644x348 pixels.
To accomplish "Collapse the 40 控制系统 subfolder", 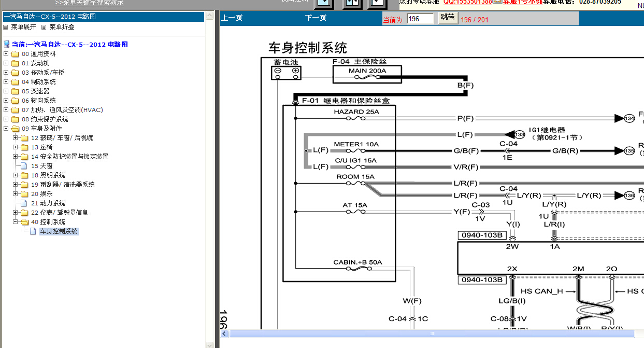I will click(x=15, y=222).
